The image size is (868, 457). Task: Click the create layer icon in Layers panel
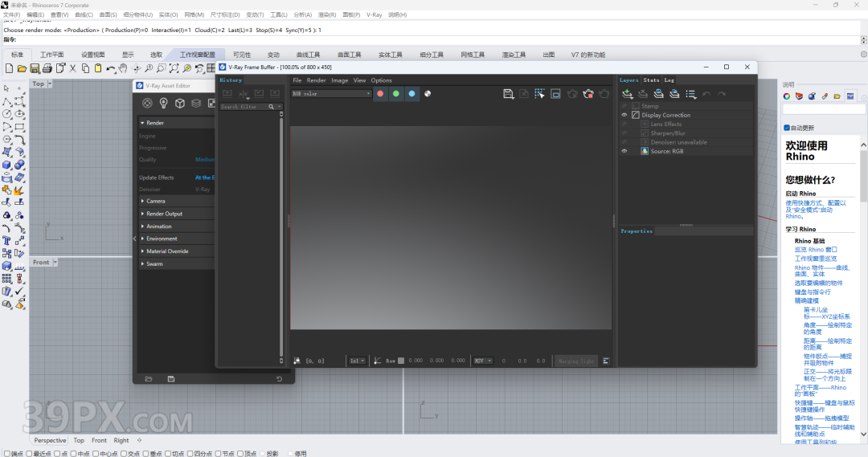pyautogui.click(x=627, y=94)
